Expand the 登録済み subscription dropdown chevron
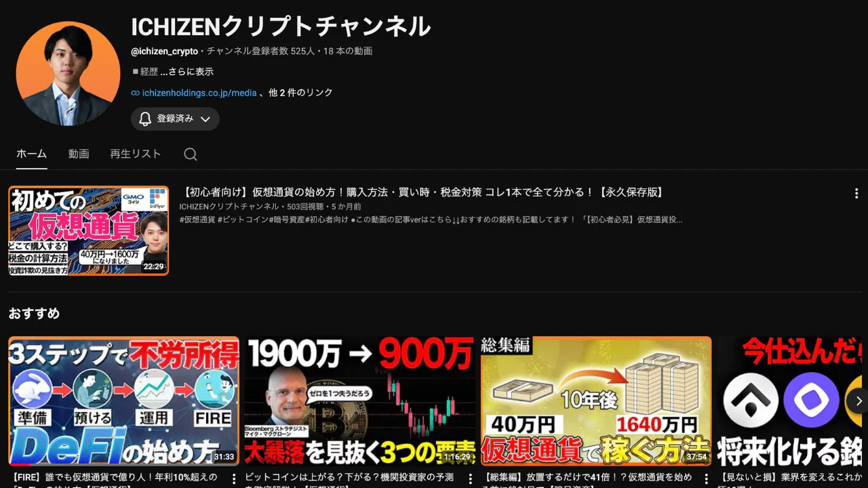 click(205, 119)
